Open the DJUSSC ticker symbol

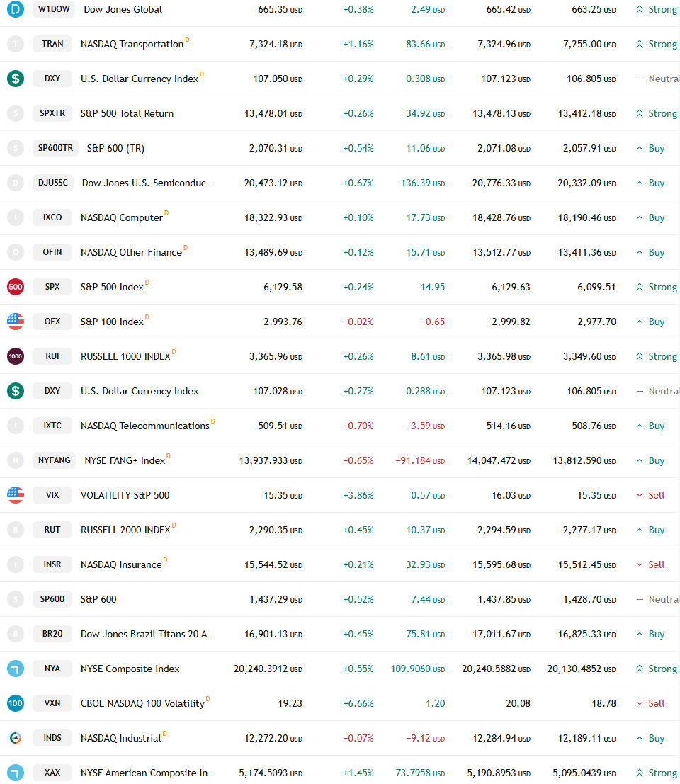coord(53,183)
